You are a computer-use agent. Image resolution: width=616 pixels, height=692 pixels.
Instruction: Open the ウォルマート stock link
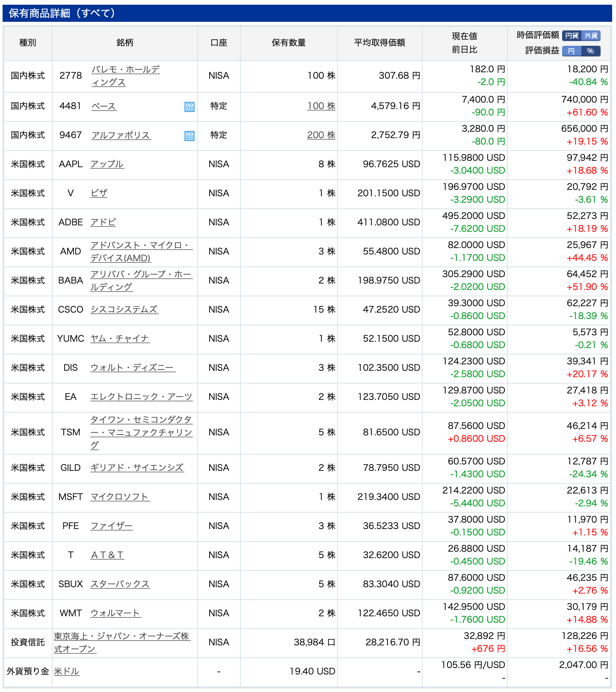click(116, 613)
